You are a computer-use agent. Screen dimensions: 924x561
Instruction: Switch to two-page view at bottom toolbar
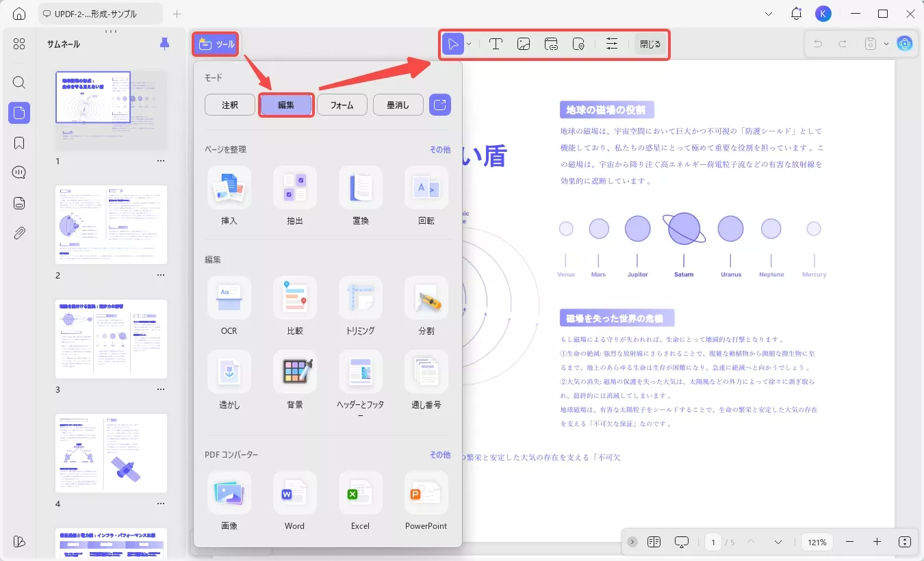(654, 542)
